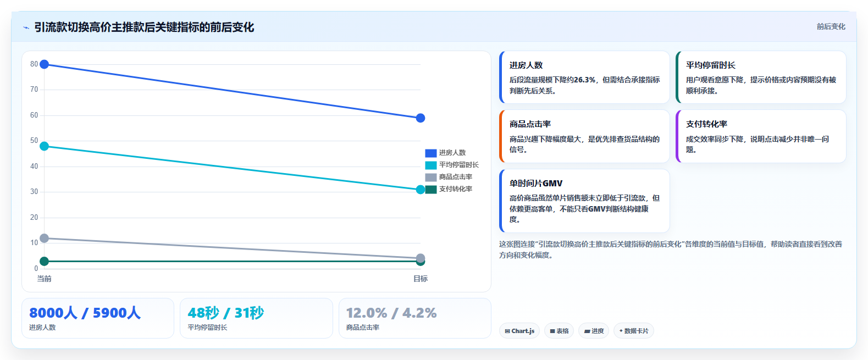868x360 pixels.
Task: Click the 8000人 / 5900人 stat card
Action: click(98, 318)
